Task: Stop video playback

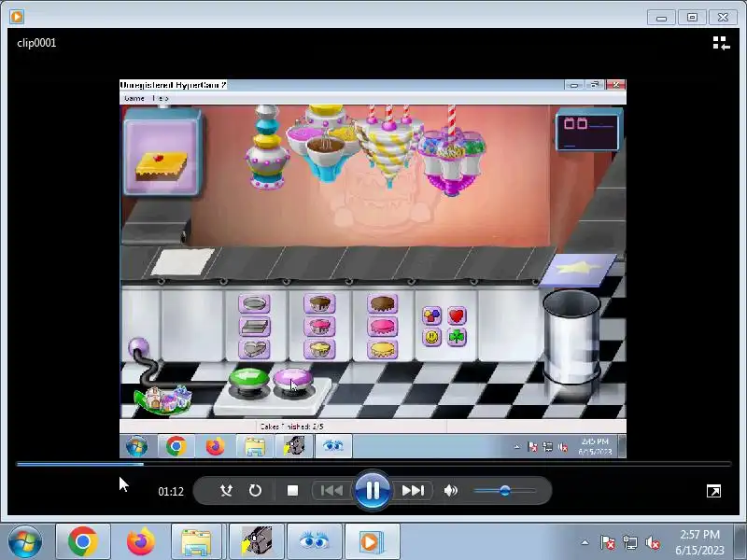Action: click(292, 491)
